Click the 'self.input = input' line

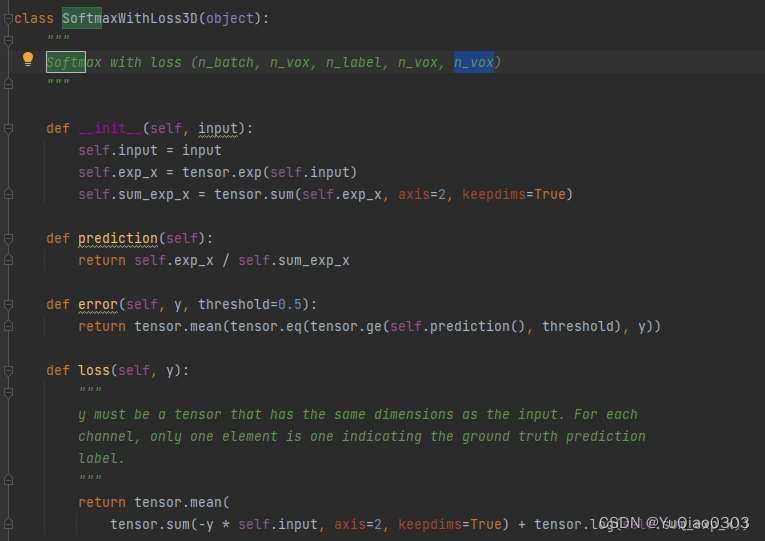click(x=150, y=151)
